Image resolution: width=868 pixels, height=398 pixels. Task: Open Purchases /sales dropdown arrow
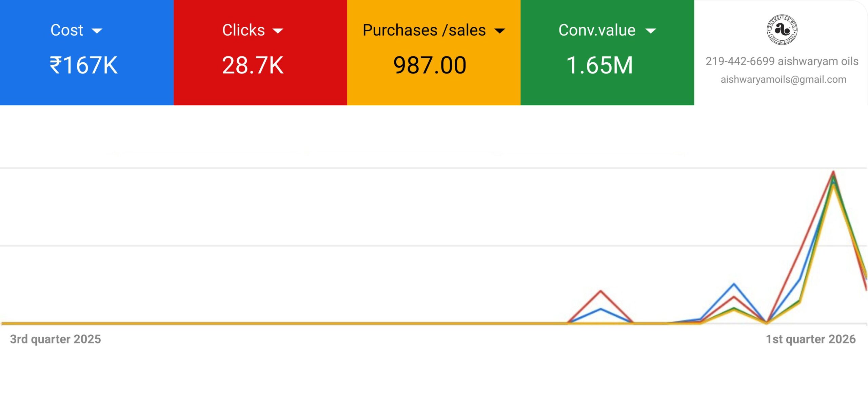pos(500,31)
